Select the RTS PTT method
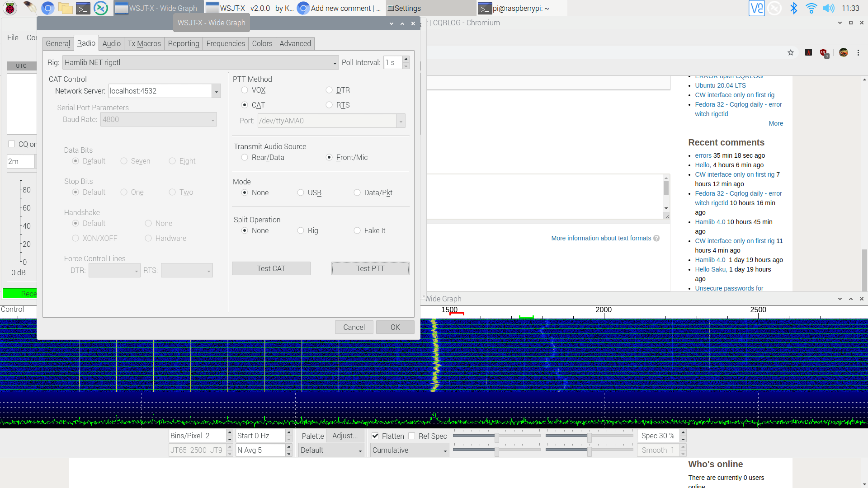 pyautogui.click(x=329, y=105)
